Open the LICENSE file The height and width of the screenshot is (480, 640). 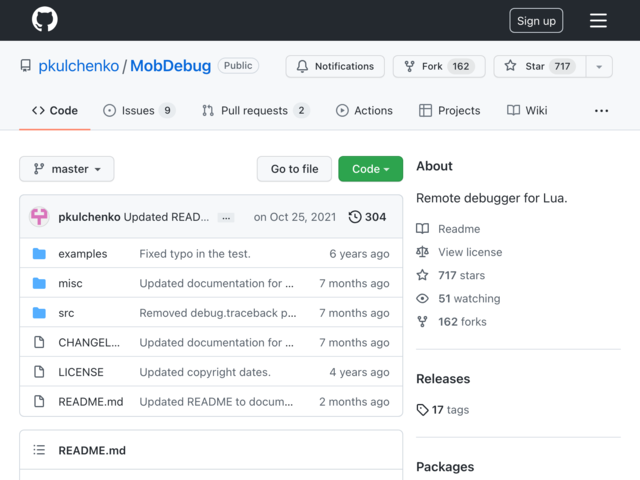(81, 372)
